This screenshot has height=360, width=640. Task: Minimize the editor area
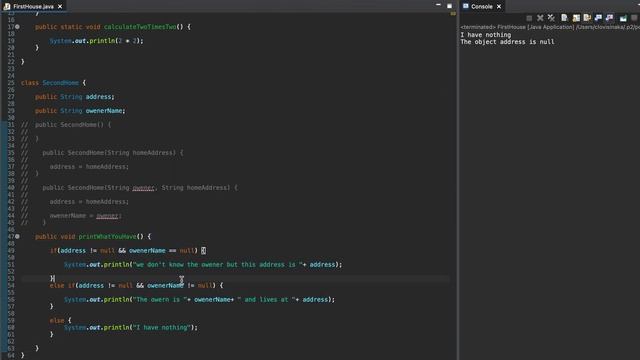(438, 5)
